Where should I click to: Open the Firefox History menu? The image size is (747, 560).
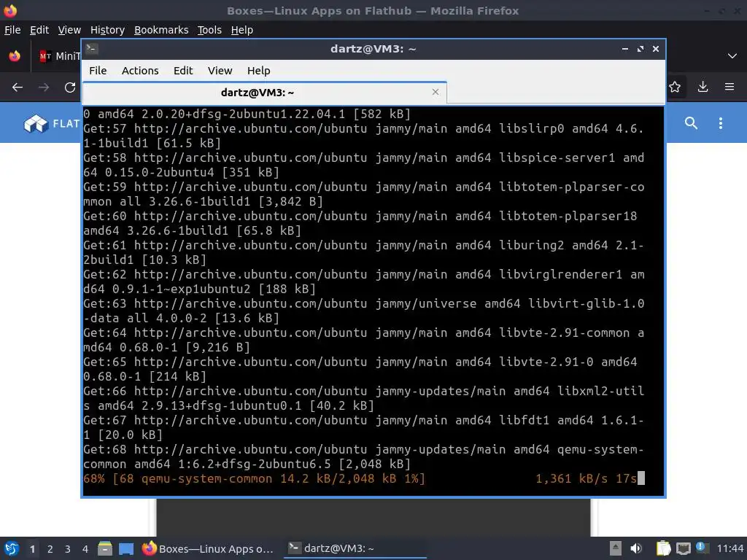107,30
